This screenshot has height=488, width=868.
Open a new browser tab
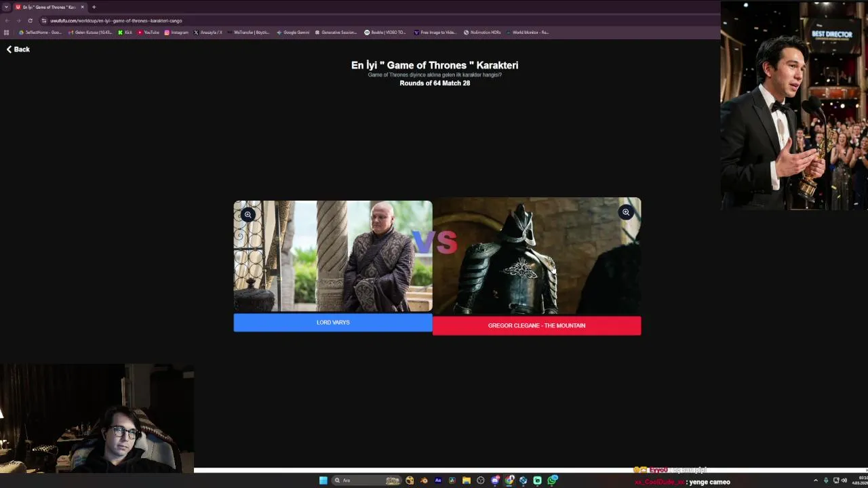coord(94,7)
